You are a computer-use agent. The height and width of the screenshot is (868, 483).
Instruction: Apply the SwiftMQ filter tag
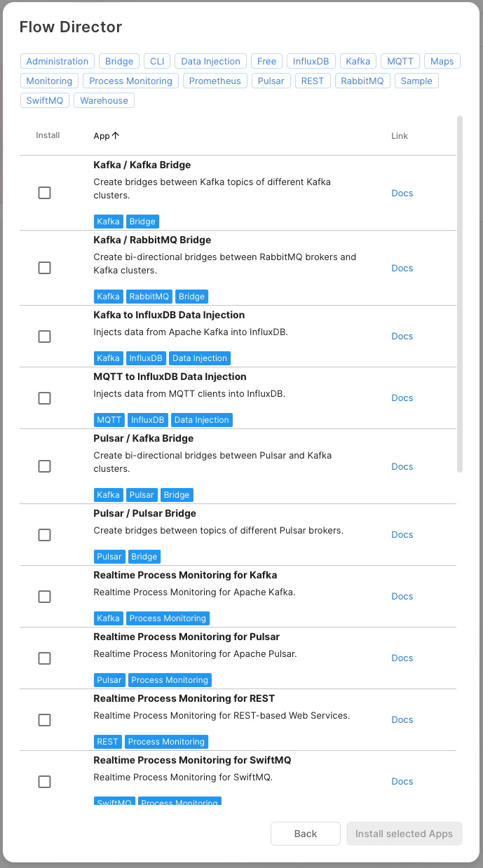(45, 101)
